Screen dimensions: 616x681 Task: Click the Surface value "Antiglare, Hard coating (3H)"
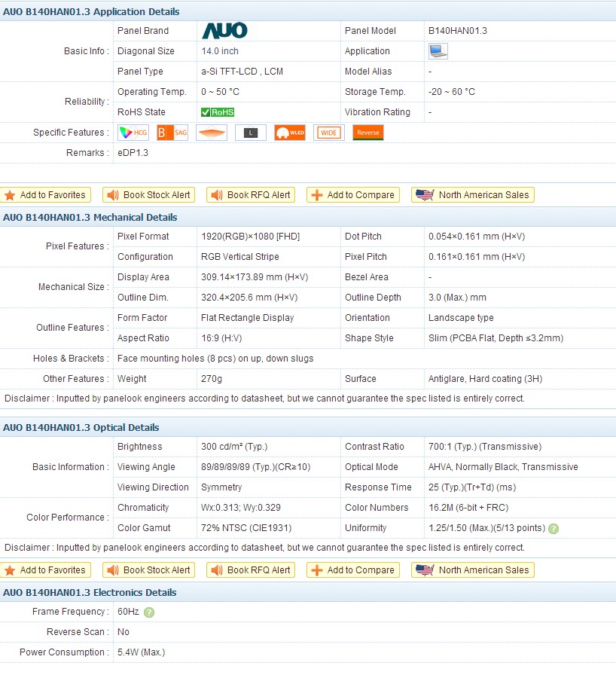[x=485, y=379]
